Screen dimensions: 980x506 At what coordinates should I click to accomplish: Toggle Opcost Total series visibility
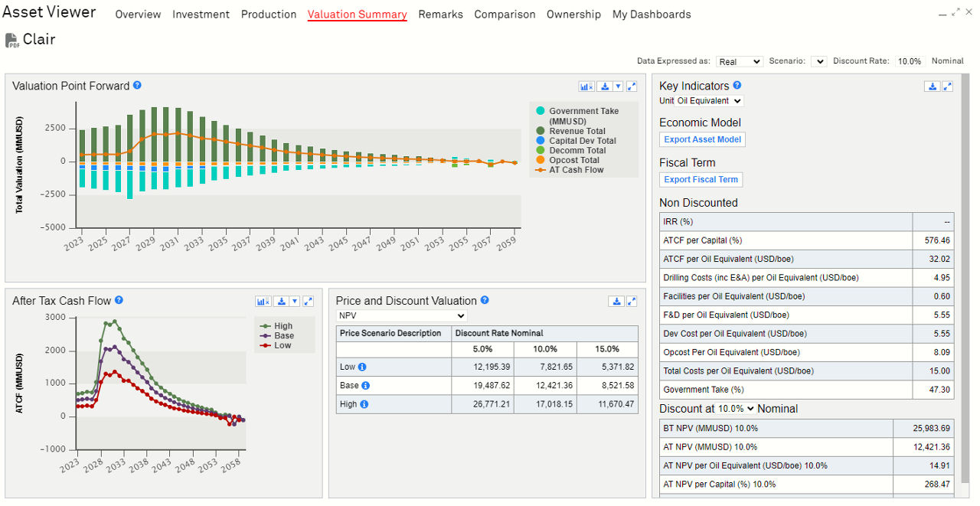tap(573, 160)
